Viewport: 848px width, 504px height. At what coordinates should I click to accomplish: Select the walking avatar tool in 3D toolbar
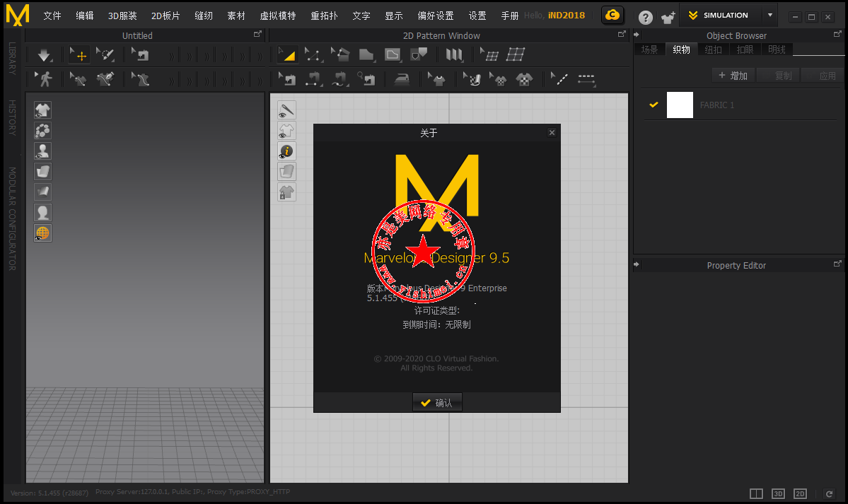[x=44, y=79]
